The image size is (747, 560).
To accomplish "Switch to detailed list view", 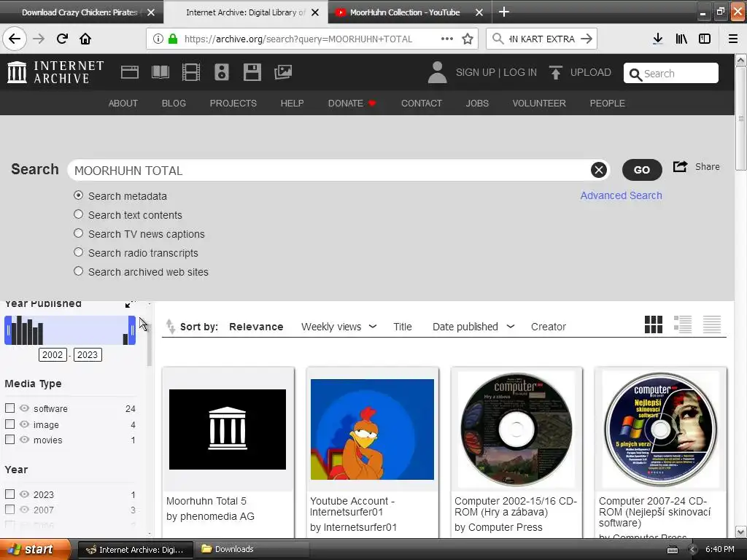I will pos(683,324).
